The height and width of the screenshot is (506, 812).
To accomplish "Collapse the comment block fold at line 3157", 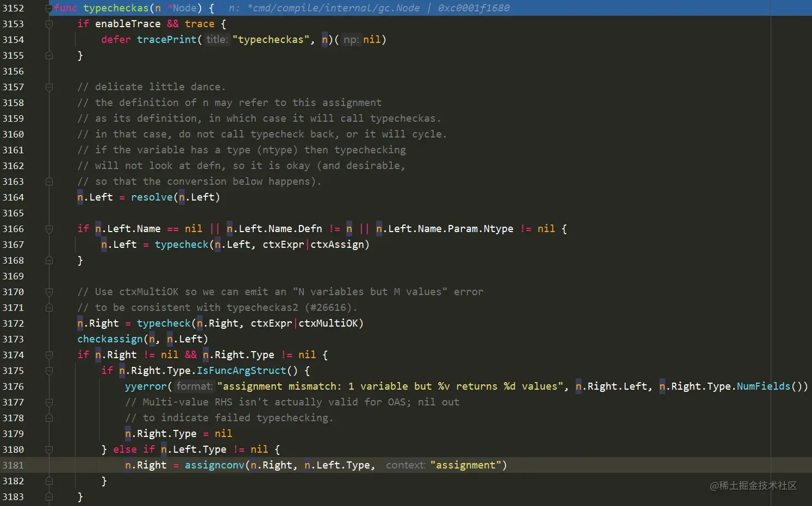I will (x=49, y=87).
